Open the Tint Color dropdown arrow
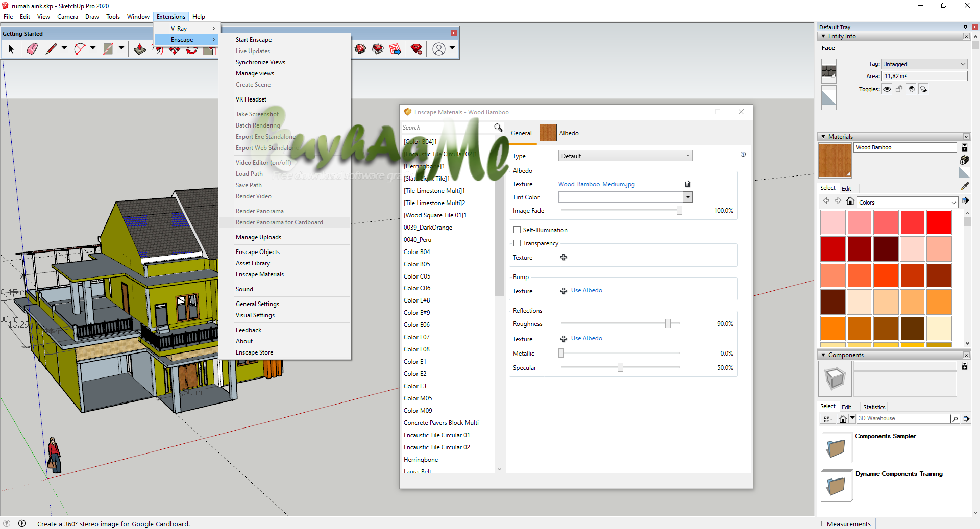 (688, 197)
